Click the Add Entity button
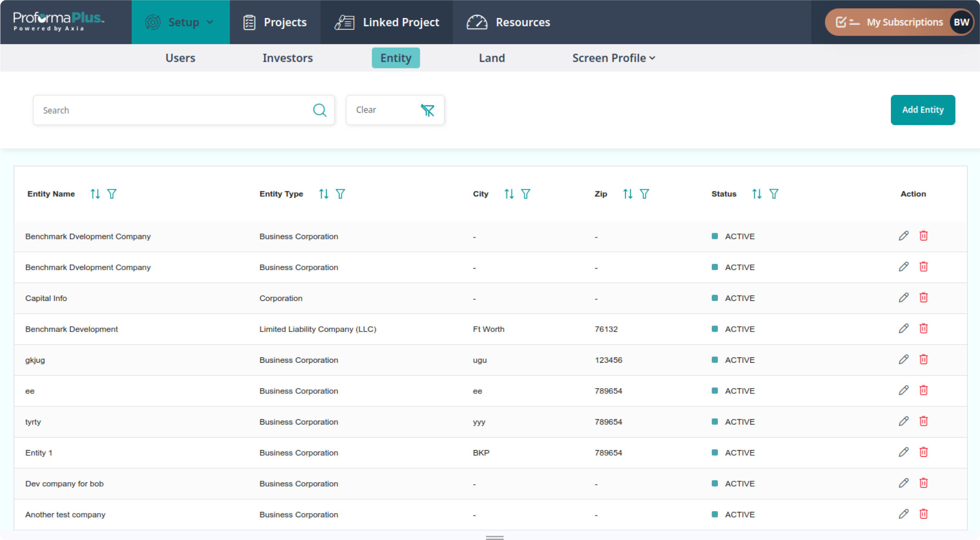 click(x=922, y=110)
